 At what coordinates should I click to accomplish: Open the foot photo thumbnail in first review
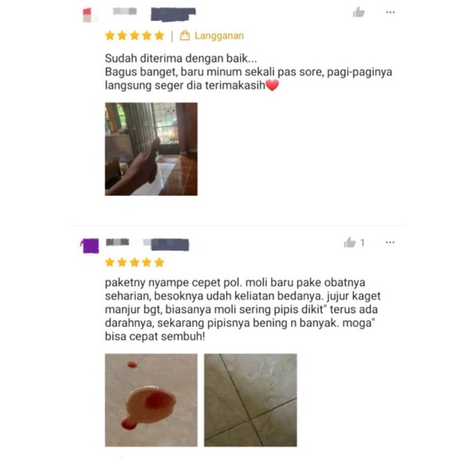(x=151, y=149)
